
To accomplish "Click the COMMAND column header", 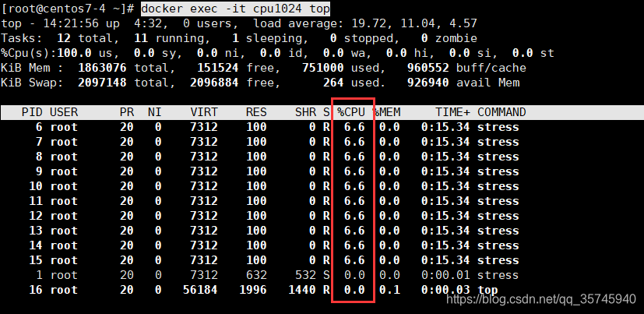I will (501, 112).
